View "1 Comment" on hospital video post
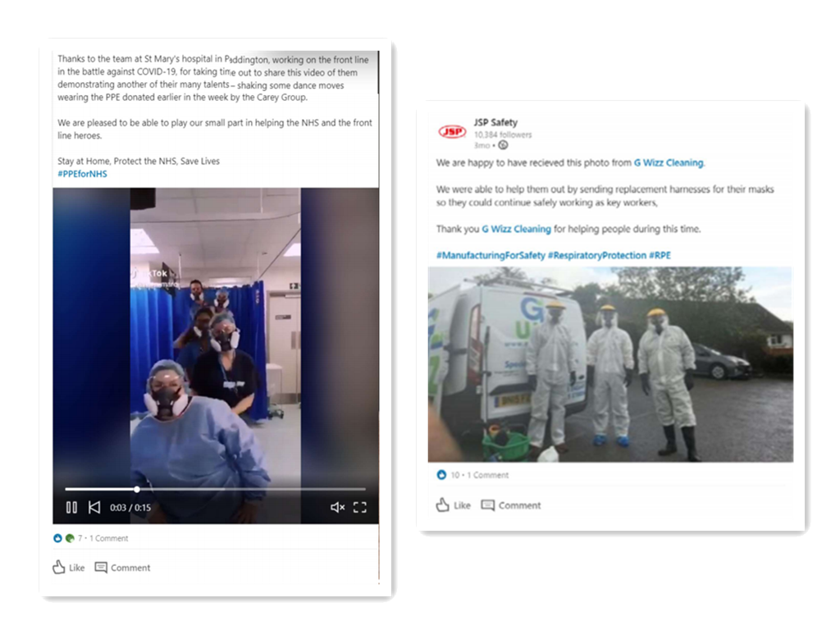Viewport: 840px width, 630px height. [109, 538]
